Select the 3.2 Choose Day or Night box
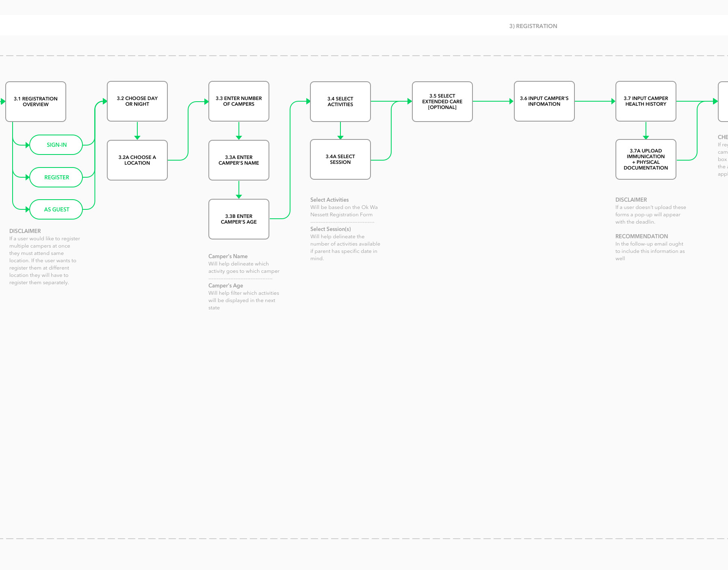 pos(137,101)
